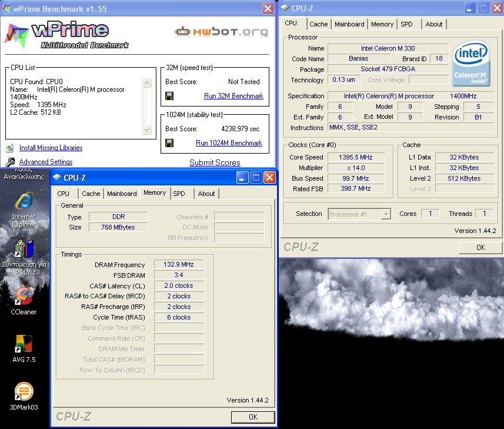Open the Internet Explorer desktop icon
The width and height of the screenshot is (504, 429).
(x=25, y=201)
